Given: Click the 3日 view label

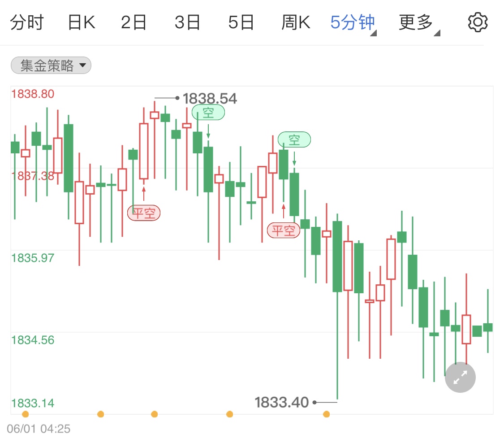Looking at the screenshot, I should 187,21.
